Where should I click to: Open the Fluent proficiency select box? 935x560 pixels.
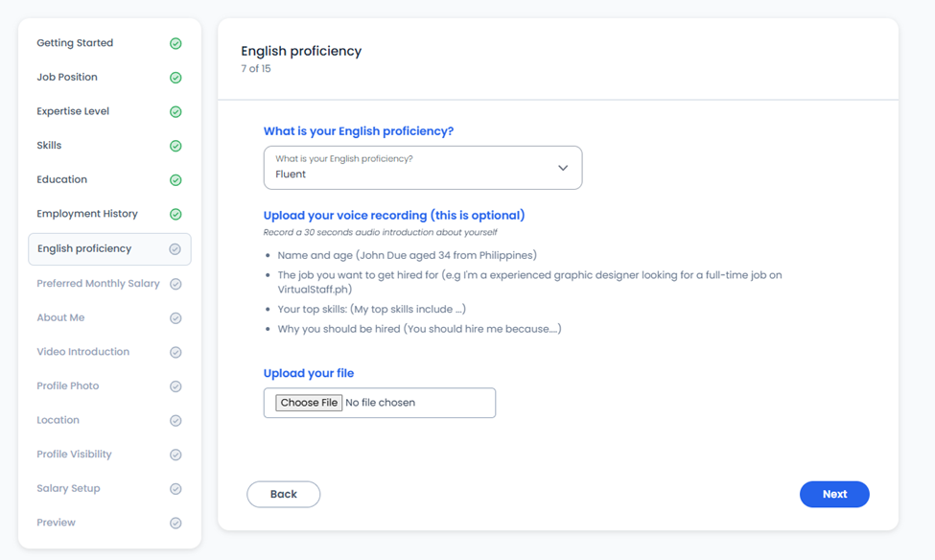[423, 168]
